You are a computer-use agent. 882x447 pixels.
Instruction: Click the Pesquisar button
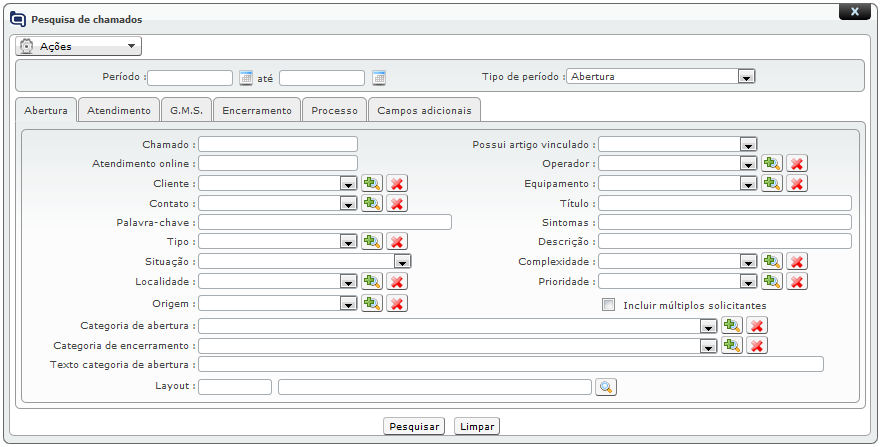(414, 426)
